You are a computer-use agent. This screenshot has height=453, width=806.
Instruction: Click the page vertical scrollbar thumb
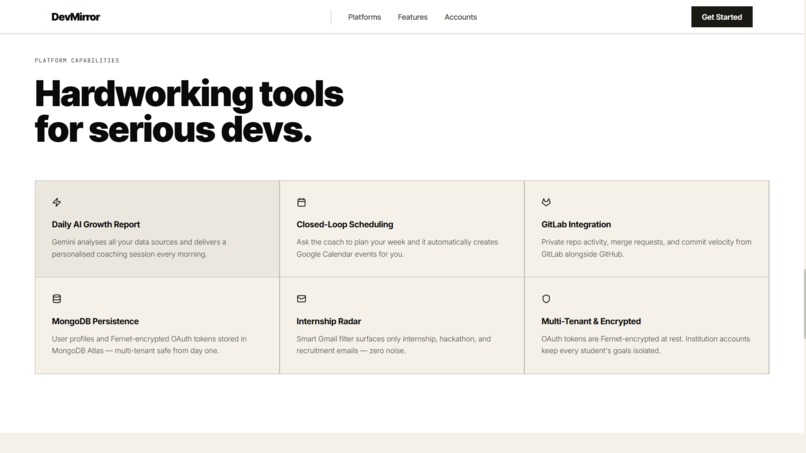click(x=804, y=304)
